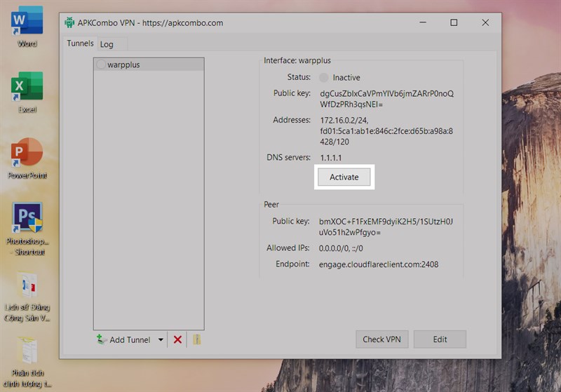Click the Add Tunnel button

pos(124,339)
